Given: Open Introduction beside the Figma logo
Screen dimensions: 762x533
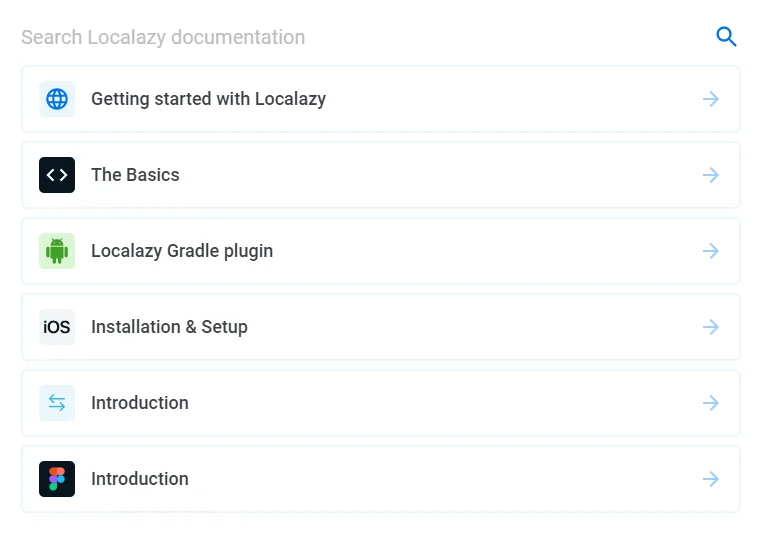Looking at the screenshot, I should pyautogui.click(x=140, y=479).
